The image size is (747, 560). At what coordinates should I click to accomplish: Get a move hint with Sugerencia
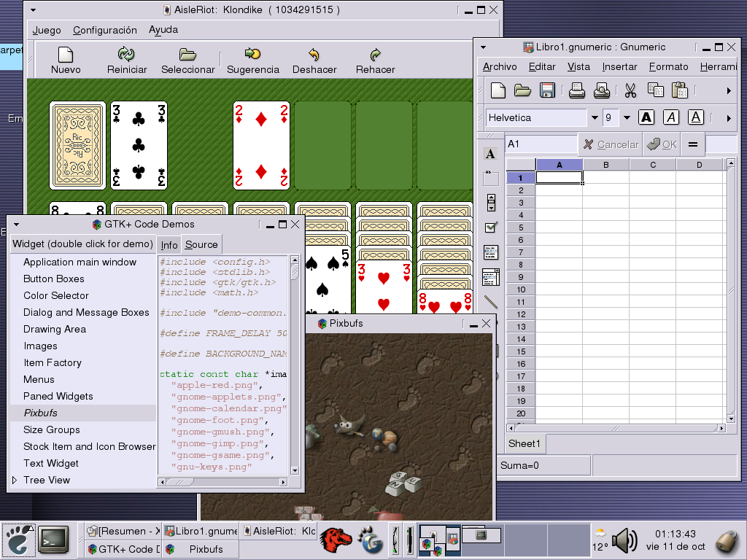[x=253, y=61]
